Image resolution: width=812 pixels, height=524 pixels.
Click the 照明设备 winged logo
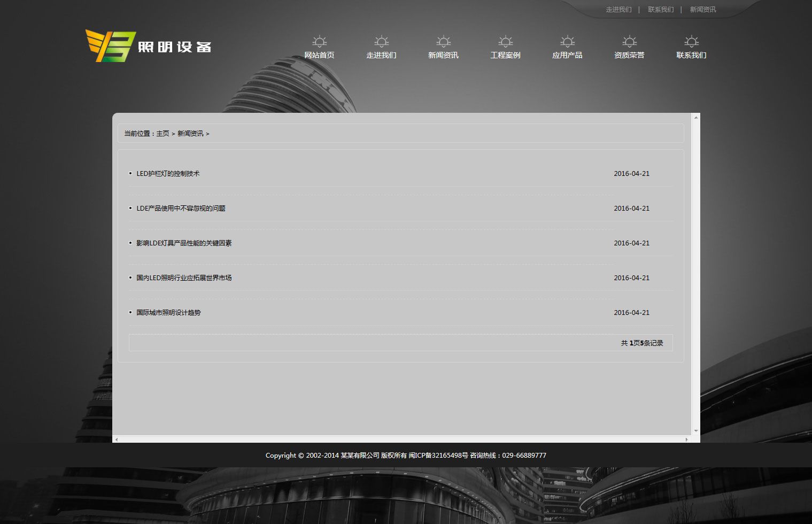(149, 46)
